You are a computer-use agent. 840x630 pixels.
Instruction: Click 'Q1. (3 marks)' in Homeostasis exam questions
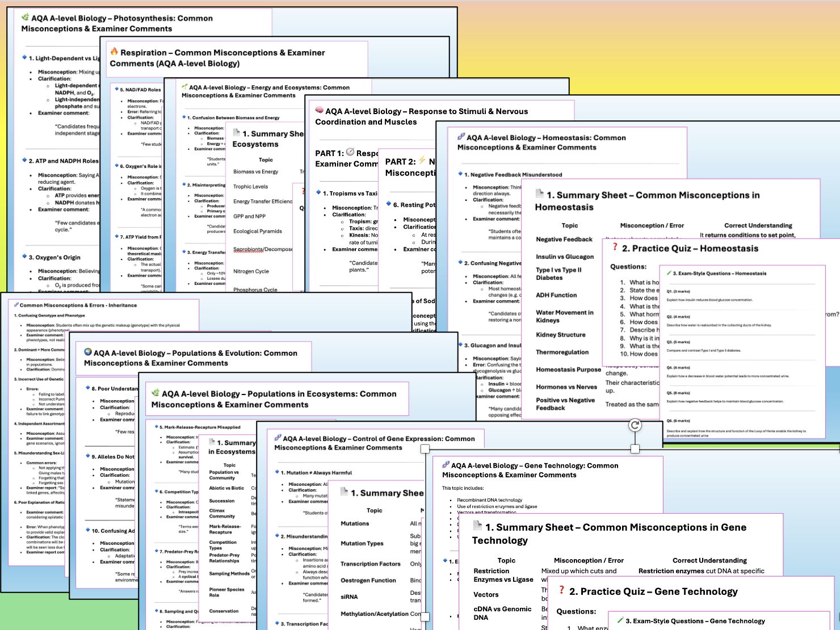tap(678, 291)
